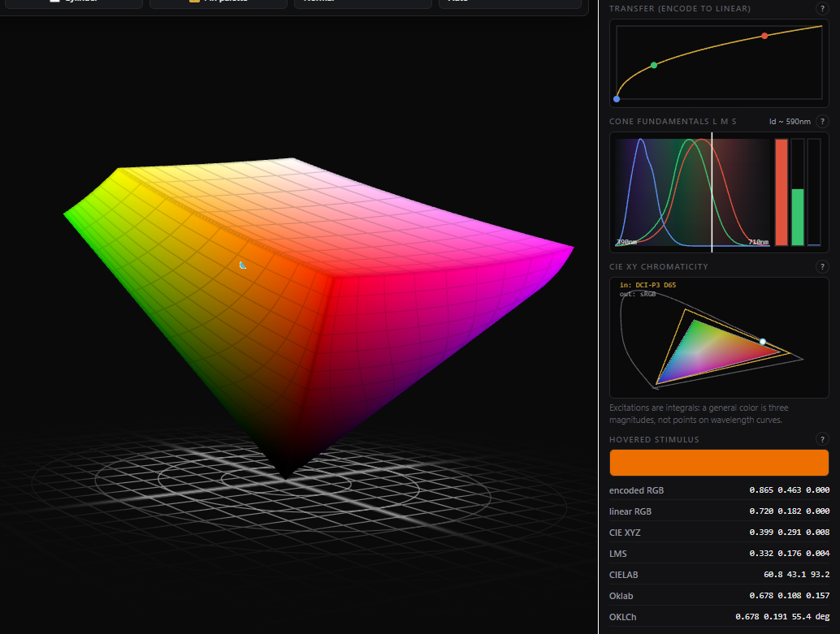Screen dimensions: 840x634
Task: Click the red L cone excitation bar
Action: coord(782,192)
